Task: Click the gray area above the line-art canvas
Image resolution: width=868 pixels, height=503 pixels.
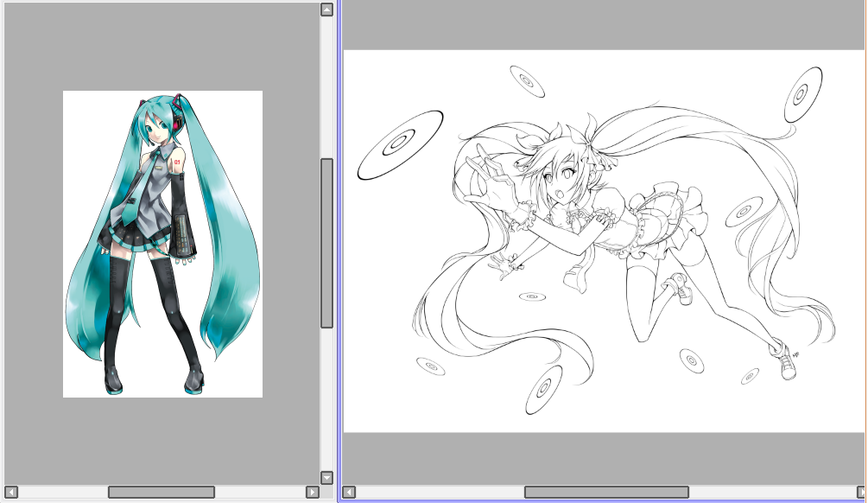Action: 605,26
